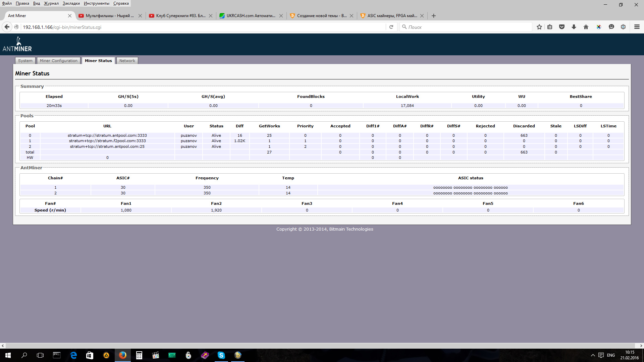Open the Network tab
Viewport: 644px width, 362px height.
click(127, 61)
